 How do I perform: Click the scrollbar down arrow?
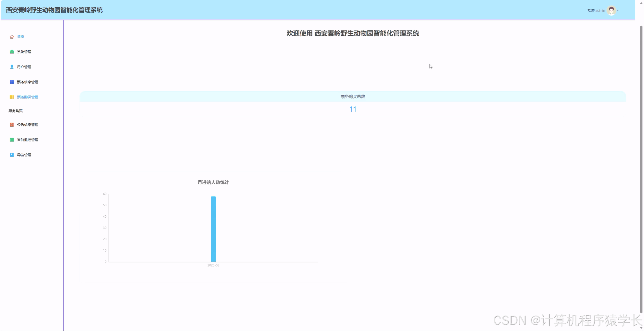641,328
